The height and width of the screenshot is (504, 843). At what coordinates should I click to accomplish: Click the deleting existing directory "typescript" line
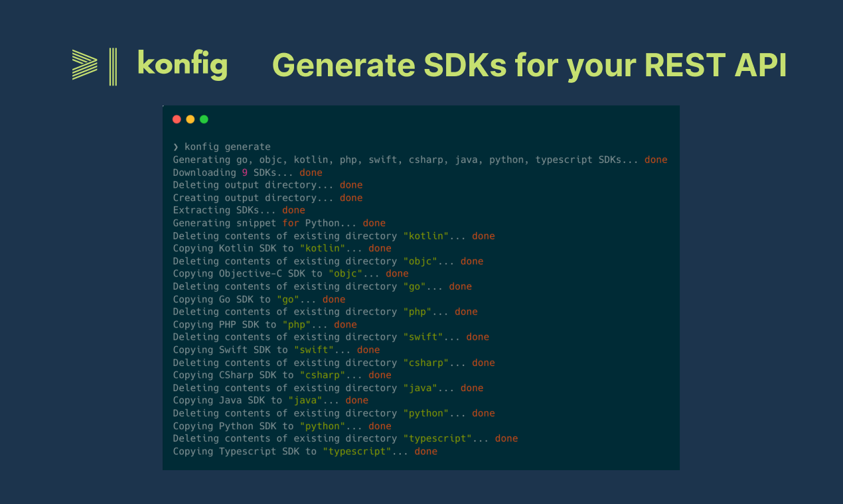pos(345,438)
